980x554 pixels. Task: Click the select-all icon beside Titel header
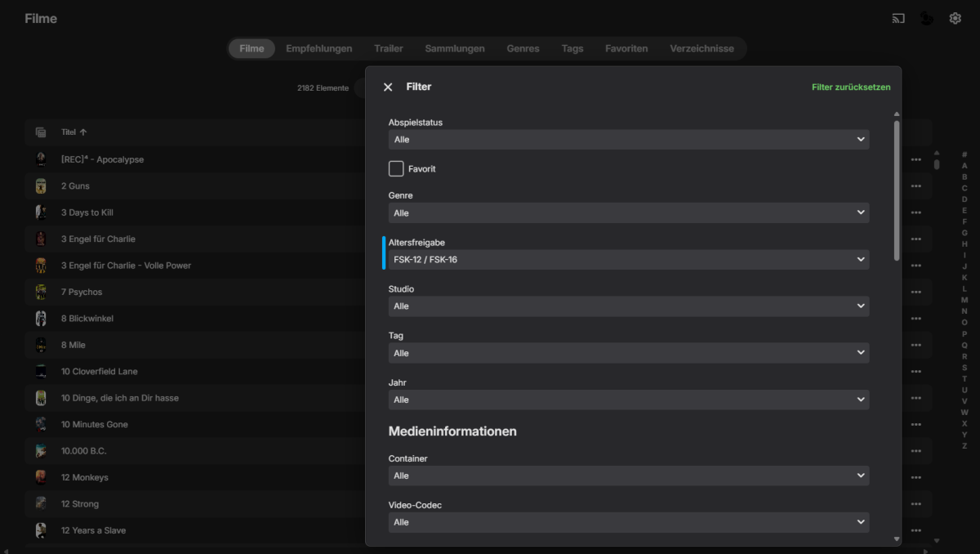41,132
